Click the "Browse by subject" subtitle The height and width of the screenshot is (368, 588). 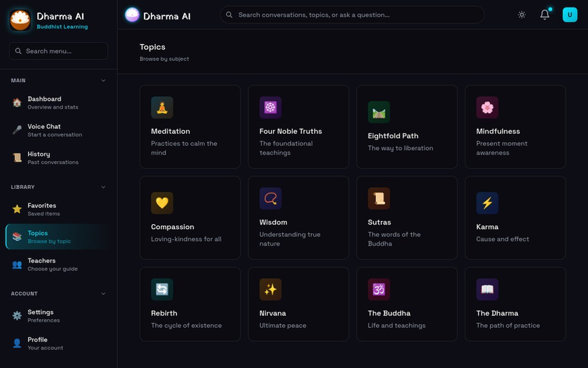164,59
